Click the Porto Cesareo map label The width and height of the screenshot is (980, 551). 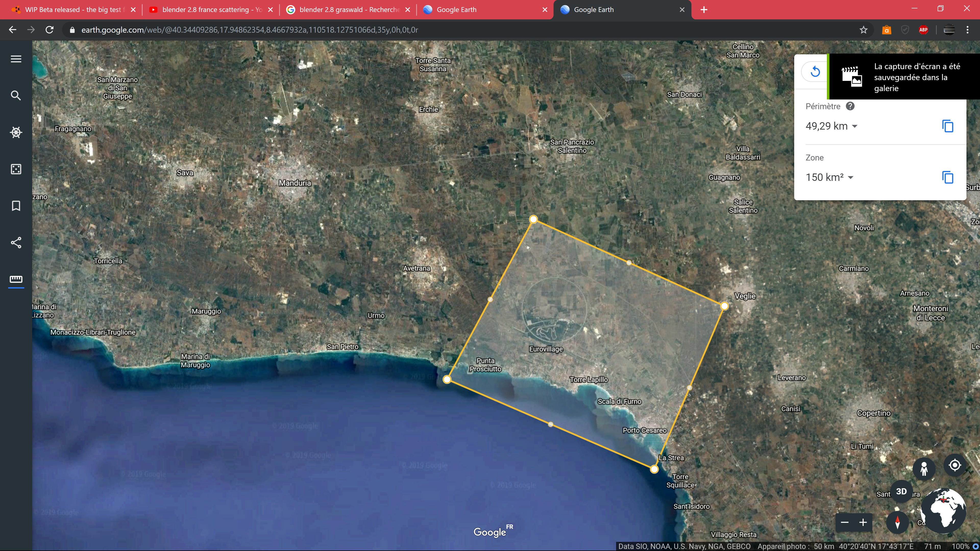pos(644,430)
